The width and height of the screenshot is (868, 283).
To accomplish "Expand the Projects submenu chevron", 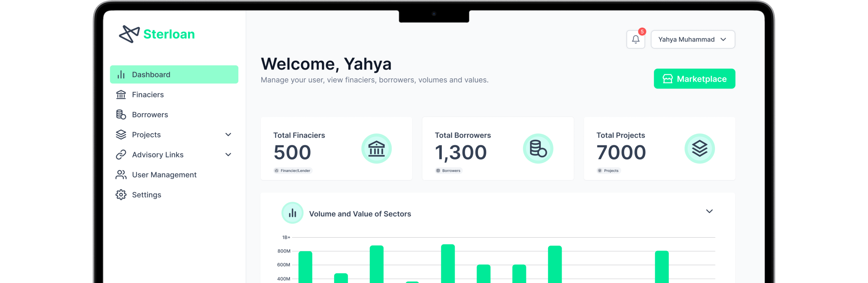I will coord(228,135).
